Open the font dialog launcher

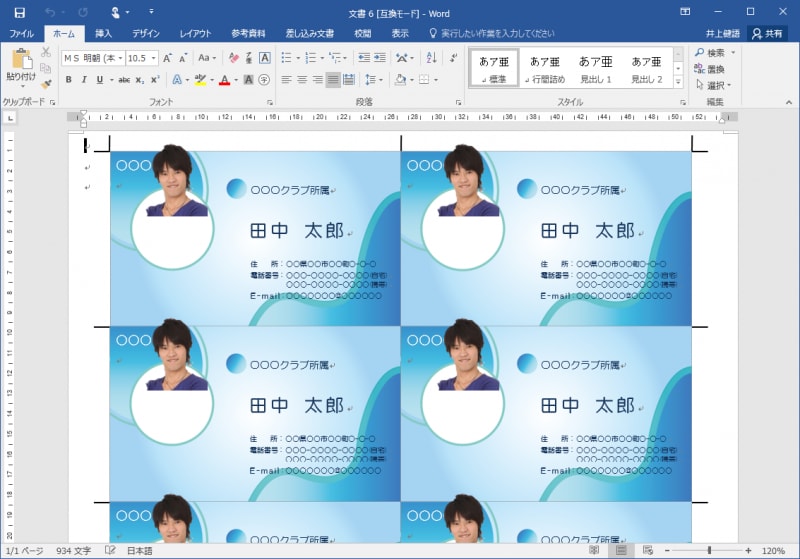270,103
